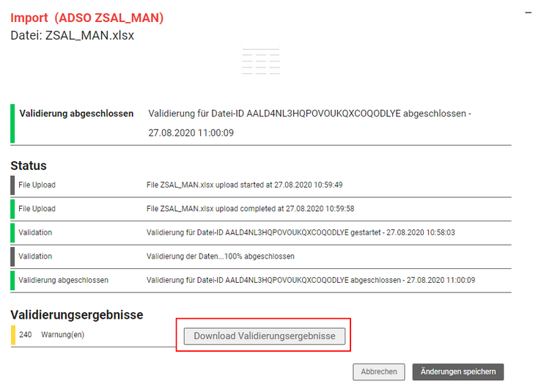Click the 240 Warnung(en) entry
The image size is (541, 392).
tap(52, 335)
